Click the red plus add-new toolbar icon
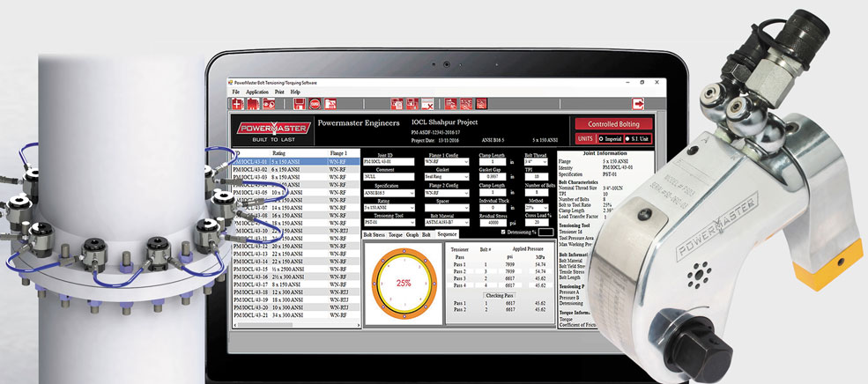 (x=238, y=103)
